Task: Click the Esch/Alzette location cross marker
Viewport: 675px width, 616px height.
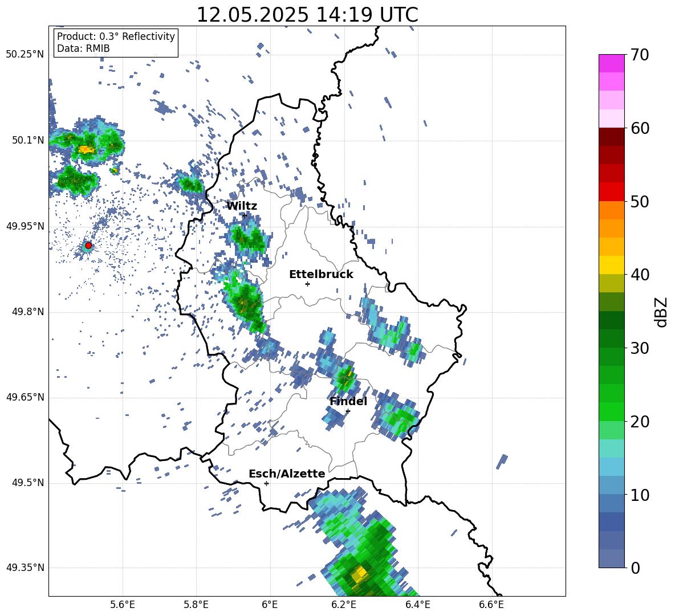Action: click(x=266, y=483)
